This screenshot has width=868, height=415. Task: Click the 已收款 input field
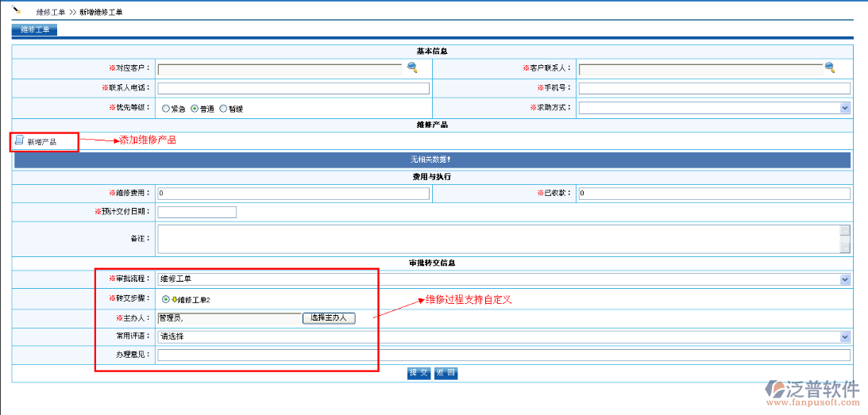(x=715, y=194)
